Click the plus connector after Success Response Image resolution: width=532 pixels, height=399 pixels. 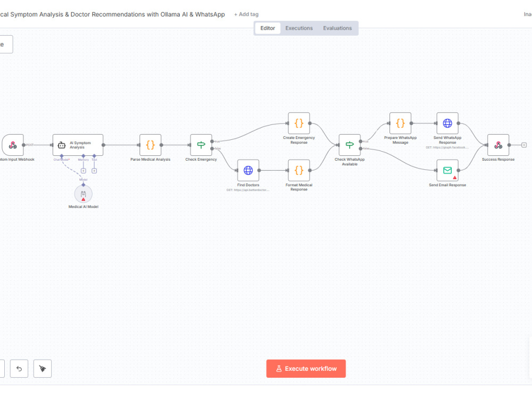pos(524,145)
